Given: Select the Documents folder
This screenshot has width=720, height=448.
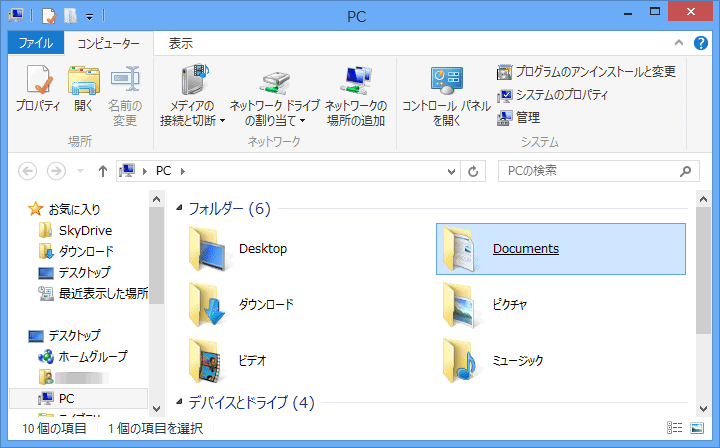Looking at the screenshot, I should 561,249.
